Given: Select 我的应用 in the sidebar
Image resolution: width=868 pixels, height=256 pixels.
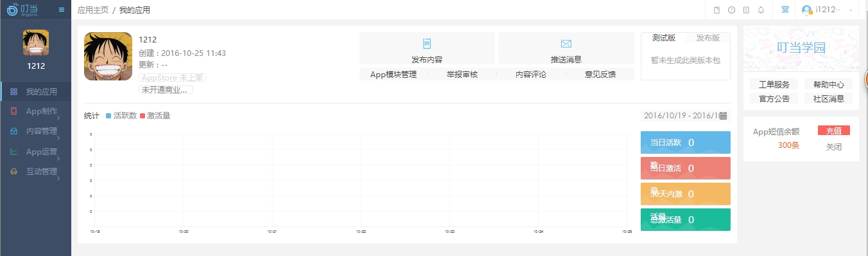Looking at the screenshot, I should [x=35, y=92].
